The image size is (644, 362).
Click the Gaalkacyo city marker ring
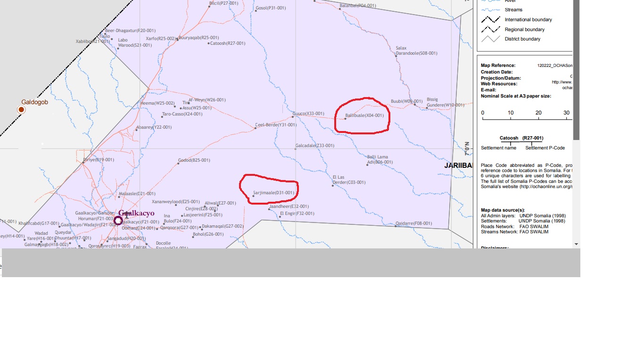point(118,220)
